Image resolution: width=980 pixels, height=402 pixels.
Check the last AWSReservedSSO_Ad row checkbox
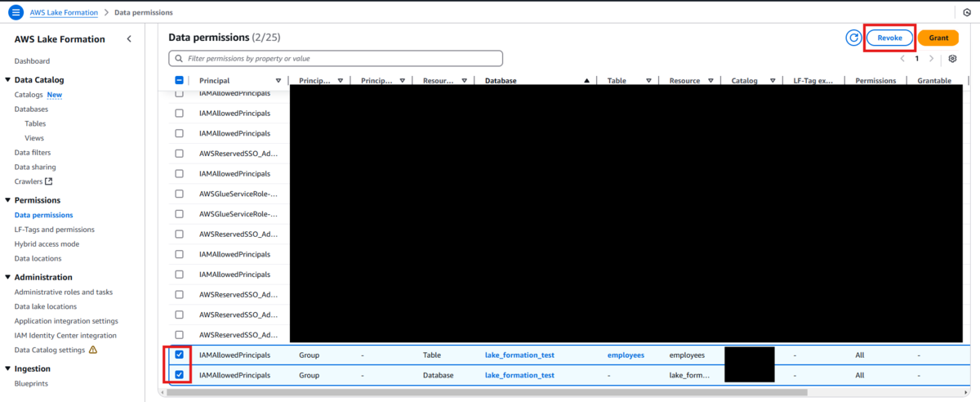[x=180, y=335]
